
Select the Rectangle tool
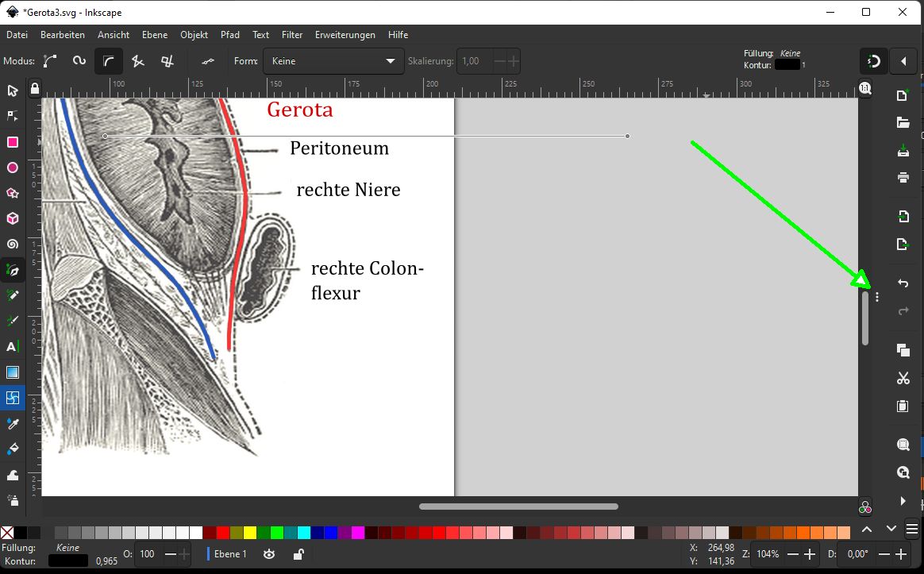coord(13,142)
